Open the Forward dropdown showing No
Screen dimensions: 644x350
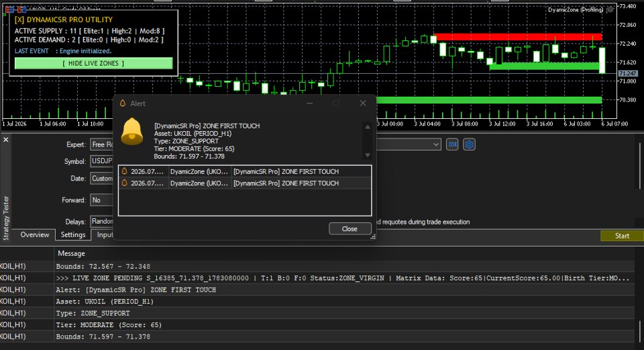tap(101, 200)
